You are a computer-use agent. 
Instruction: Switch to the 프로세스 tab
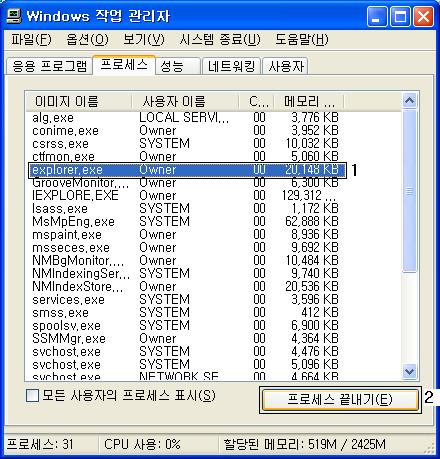point(124,64)
